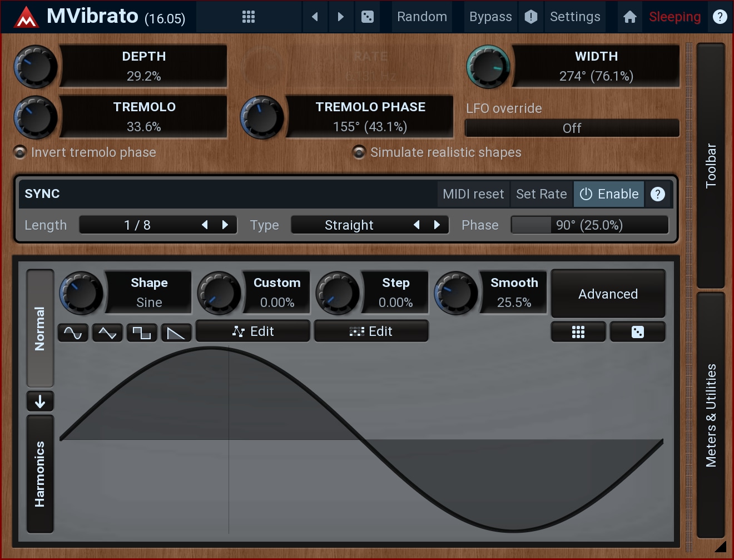
Task: Click the resize corner handle
Action: (721, 546)
